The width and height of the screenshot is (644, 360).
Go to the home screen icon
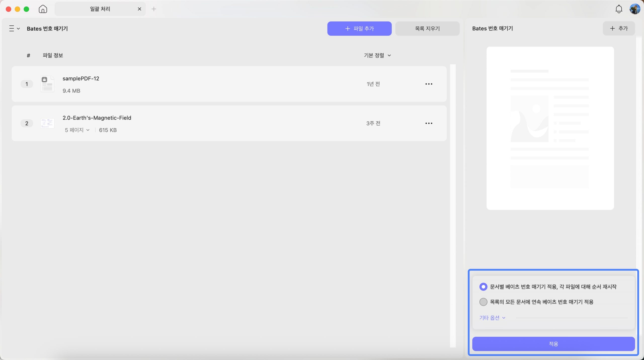[43, 9]
